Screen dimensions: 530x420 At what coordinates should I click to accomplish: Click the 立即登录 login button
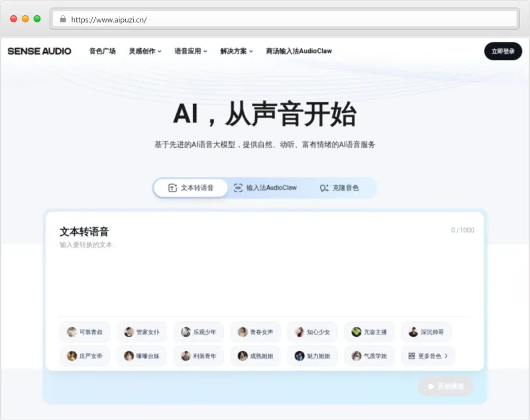(x=503, y=51)
